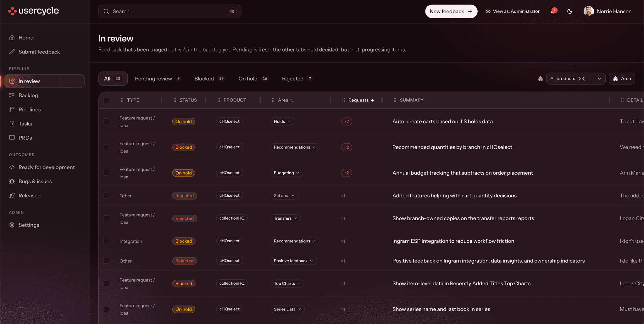Viewport: 644px width, 324px height.
Task: Click View as: Administrator
Action: [513, 11]
